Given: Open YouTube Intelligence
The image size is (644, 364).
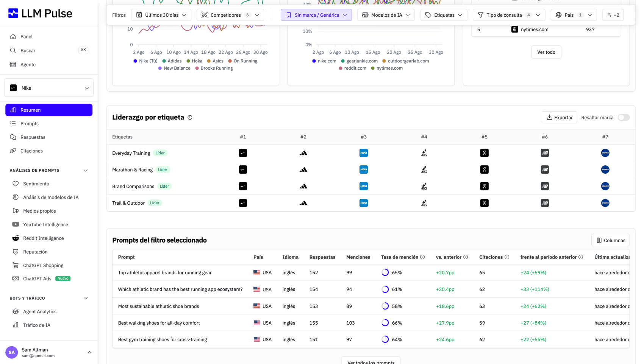Looking at the screenshot, I should click(x=49, y=225).
